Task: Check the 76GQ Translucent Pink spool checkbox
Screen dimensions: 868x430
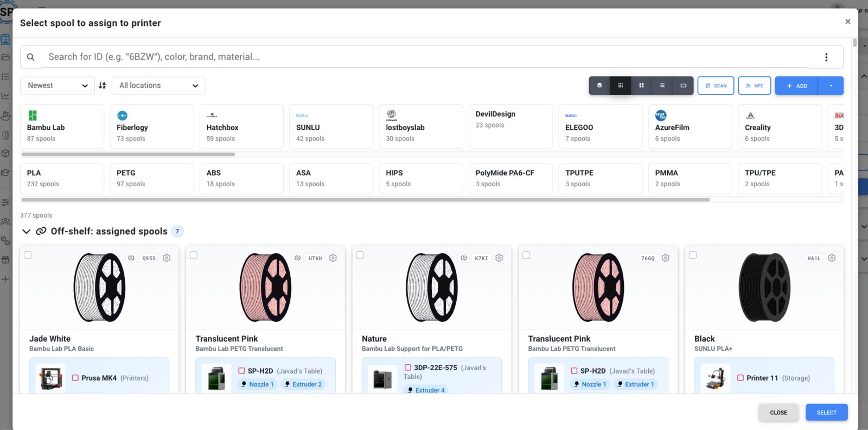Action: pyautogui.click(x=526, y=255)
